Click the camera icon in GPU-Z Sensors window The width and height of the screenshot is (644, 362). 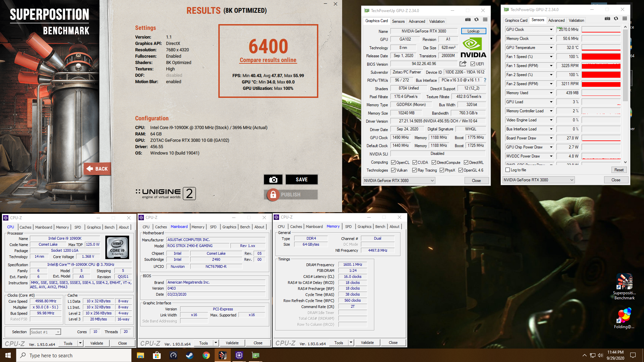pos(607,18)
